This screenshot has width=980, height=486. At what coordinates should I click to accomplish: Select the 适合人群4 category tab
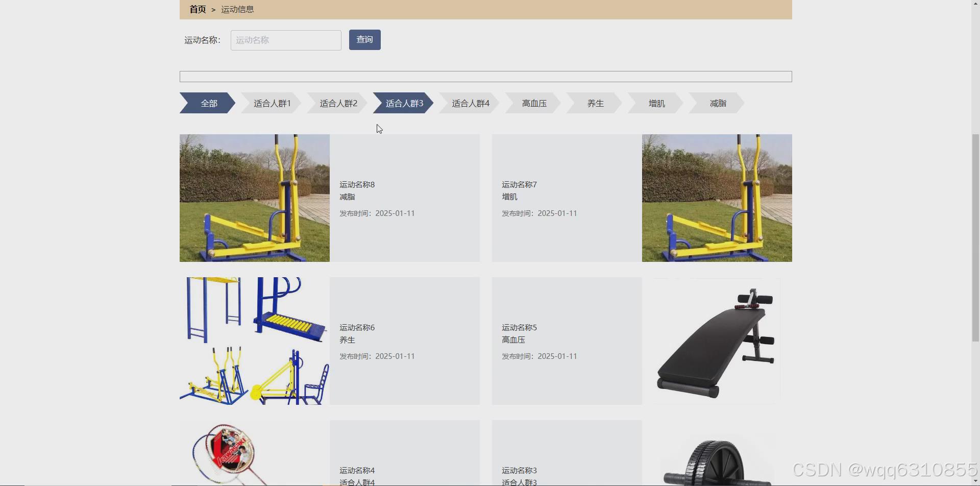click(471, 103)
